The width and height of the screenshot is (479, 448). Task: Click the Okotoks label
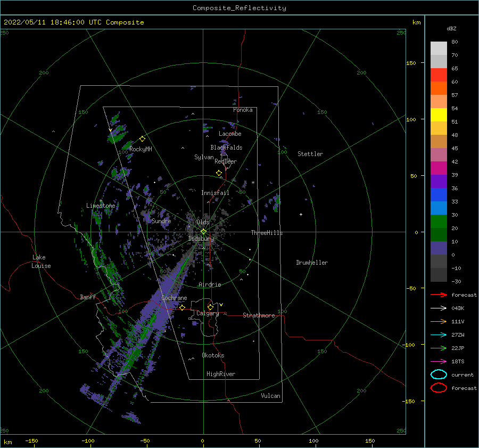pyautogui.click(x=213, y=355)
